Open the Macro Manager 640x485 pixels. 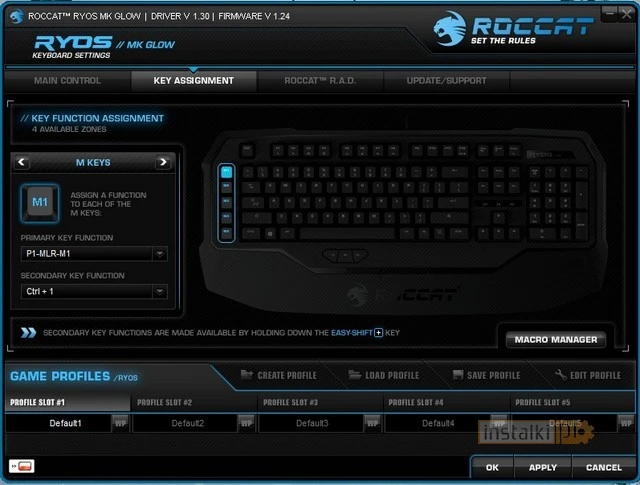pyautogui.click(x=556, y=340)
